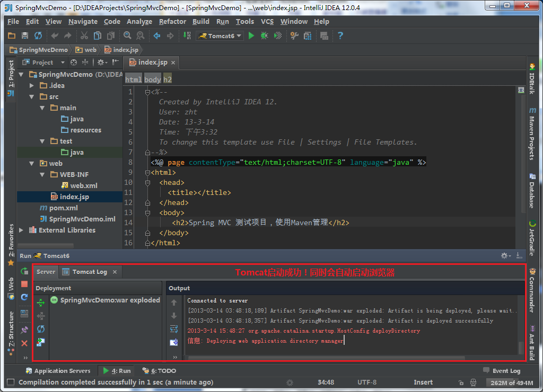This screenshot has height=392, width=543.
Task: Open Project pane gear settings dropdown
Action: pos(102,63)
